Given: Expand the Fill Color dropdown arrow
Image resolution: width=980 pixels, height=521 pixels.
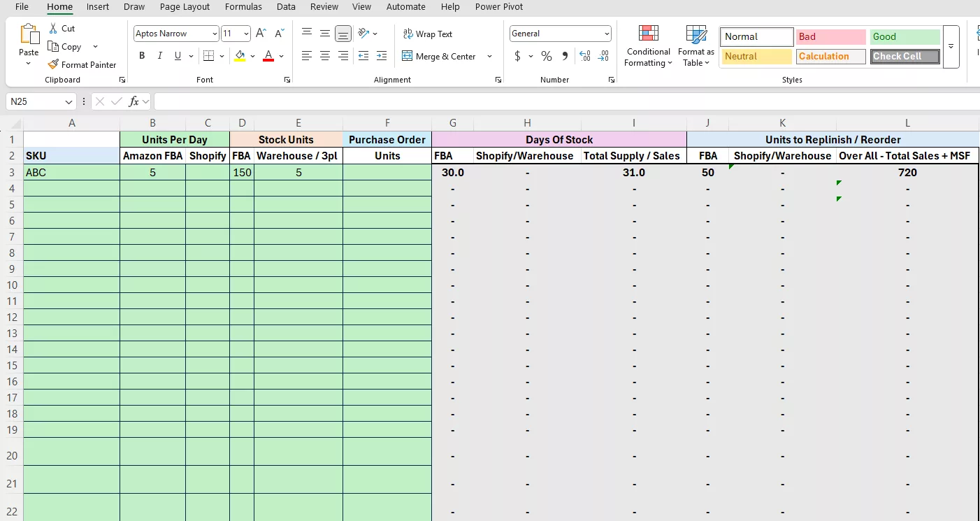Looking at the screenshot, I should coord(252,55).
